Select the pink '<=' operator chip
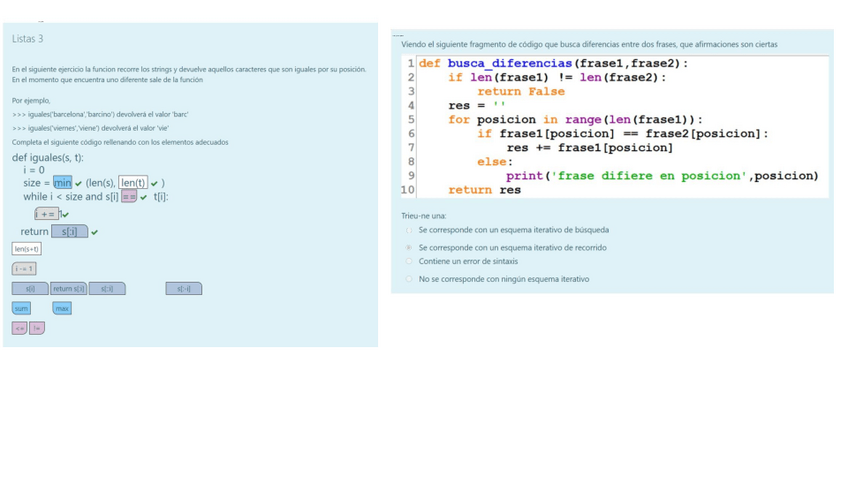This screenshot has width=848, height=477. click(x=19, y=328)
